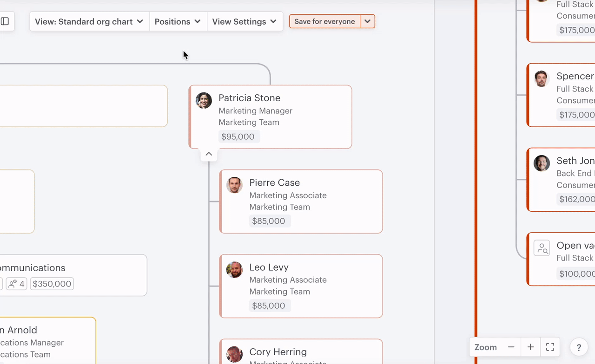Click the fit-to-screen icon
The image size is (595, 364).
coord(550,347)
